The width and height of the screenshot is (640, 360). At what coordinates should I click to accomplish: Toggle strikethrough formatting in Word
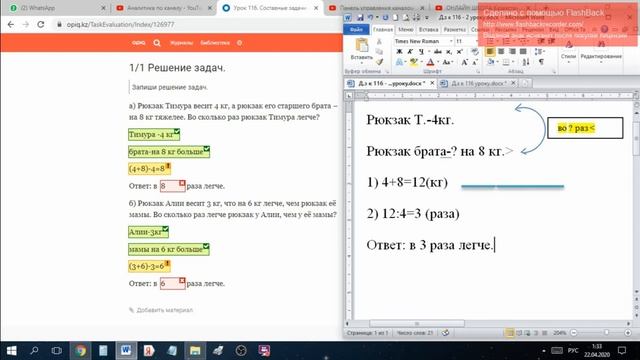(438, 51)
